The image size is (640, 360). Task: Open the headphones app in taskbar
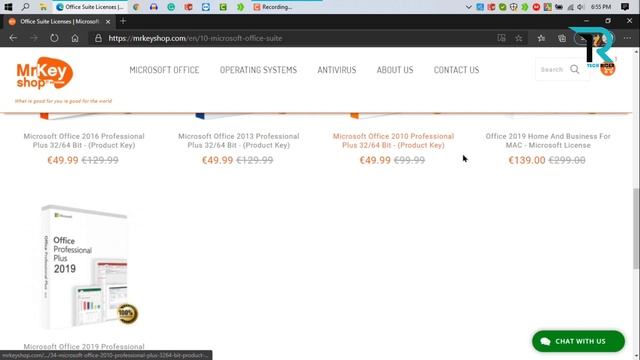coord(154,7)
